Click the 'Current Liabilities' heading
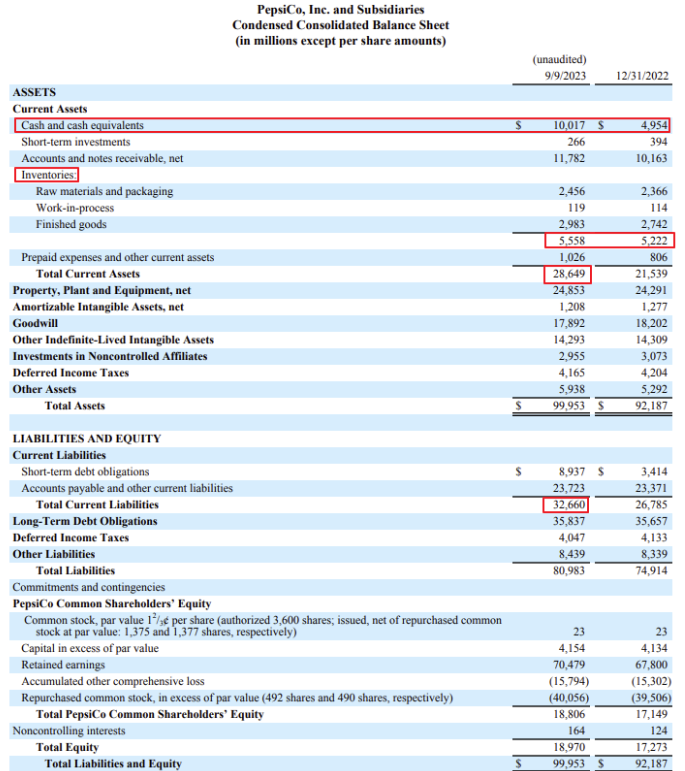 pyautogui.click(x=59, y=455)
